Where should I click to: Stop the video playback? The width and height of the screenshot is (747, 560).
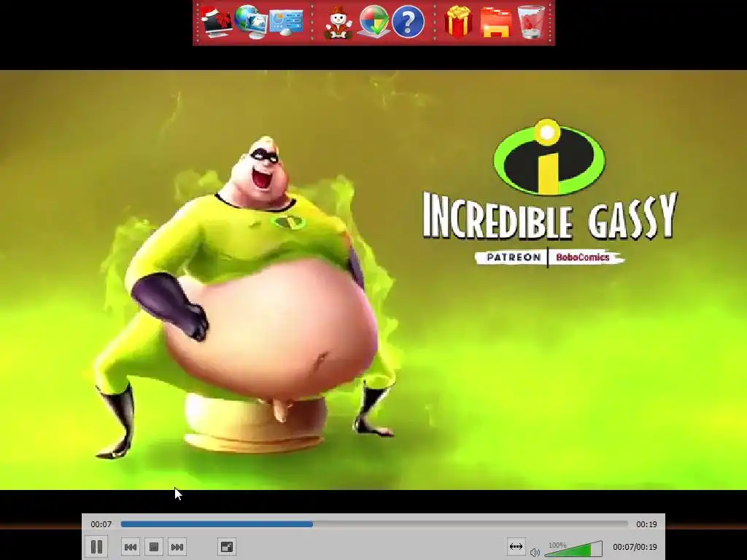click(154, 547)
